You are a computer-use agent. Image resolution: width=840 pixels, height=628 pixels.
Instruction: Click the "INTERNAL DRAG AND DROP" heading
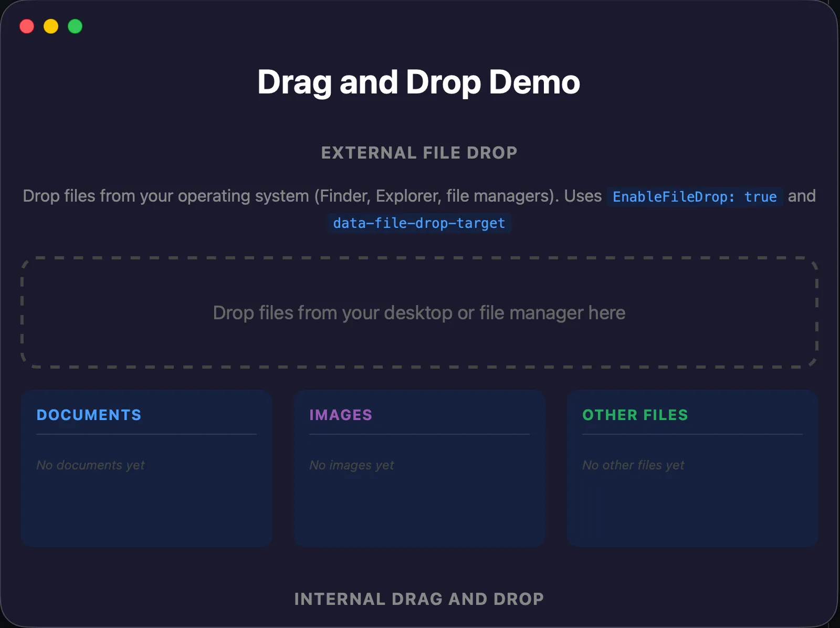(x=419, y=599)
